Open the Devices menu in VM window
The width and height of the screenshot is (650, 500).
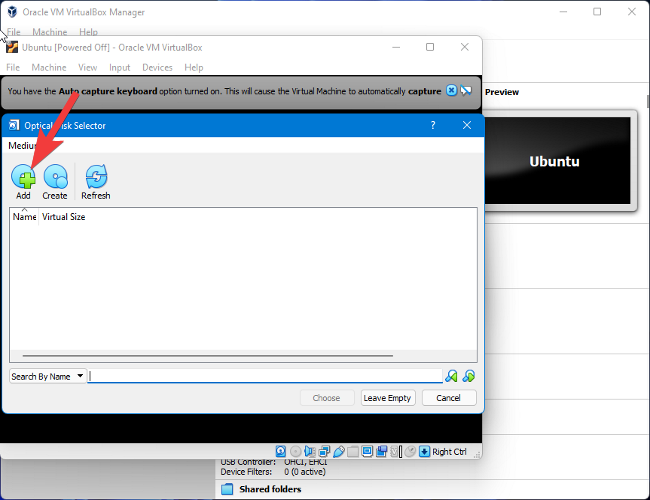(157, 67)
